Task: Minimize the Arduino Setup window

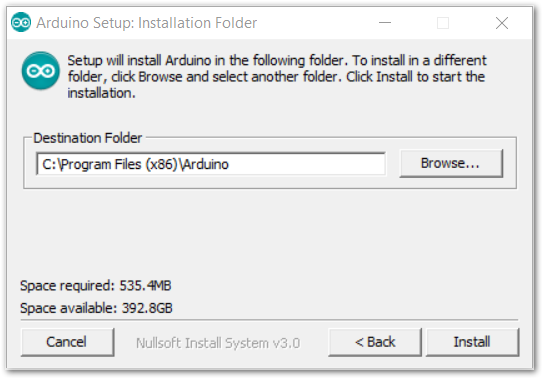Action: [385, 23]
